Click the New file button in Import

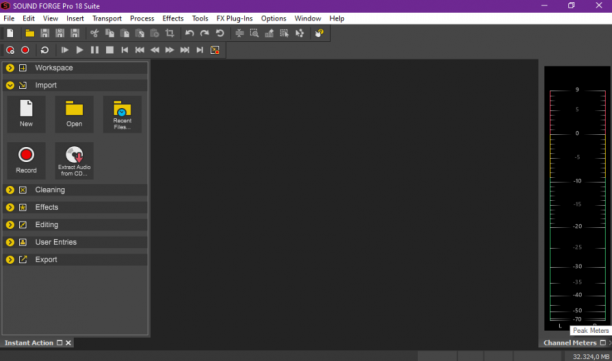point(26,114)
